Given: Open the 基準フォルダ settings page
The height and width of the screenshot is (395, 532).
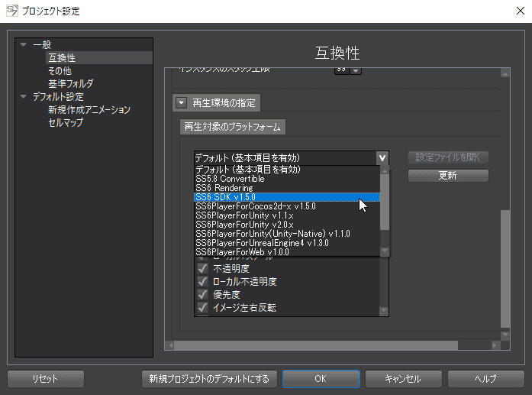Looking at the screenshot, I should point(70,83).
